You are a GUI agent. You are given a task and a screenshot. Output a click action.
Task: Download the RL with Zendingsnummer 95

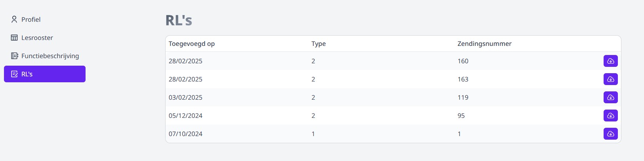point(610,116)
